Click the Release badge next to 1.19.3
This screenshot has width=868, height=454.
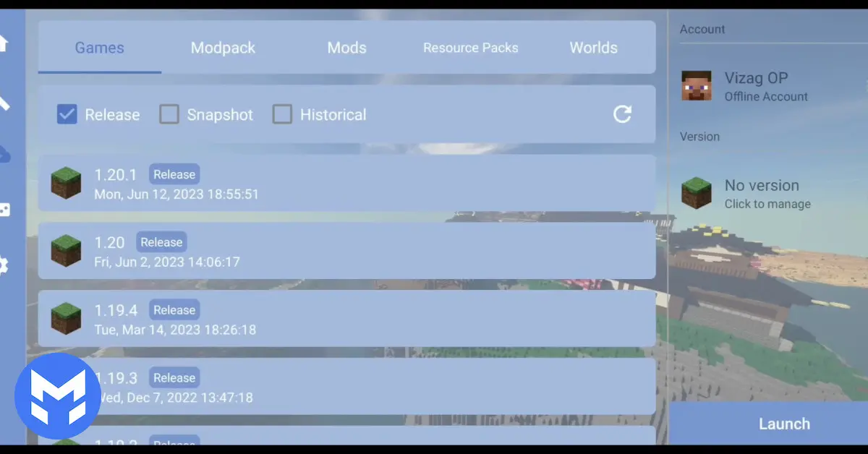[174, 378]
